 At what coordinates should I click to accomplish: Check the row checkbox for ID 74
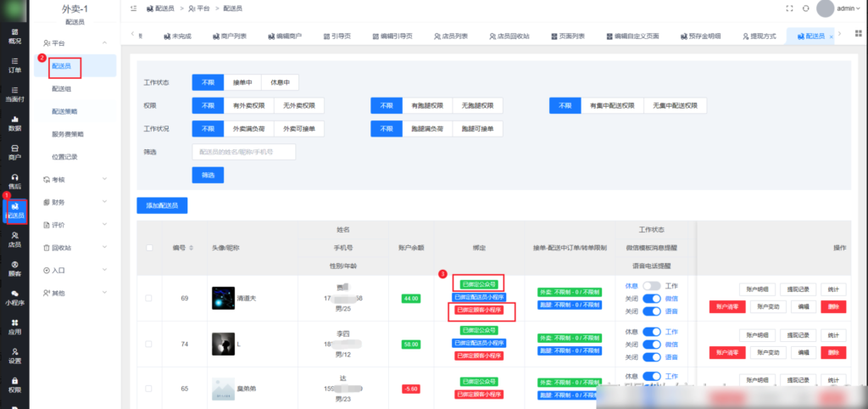148,344
